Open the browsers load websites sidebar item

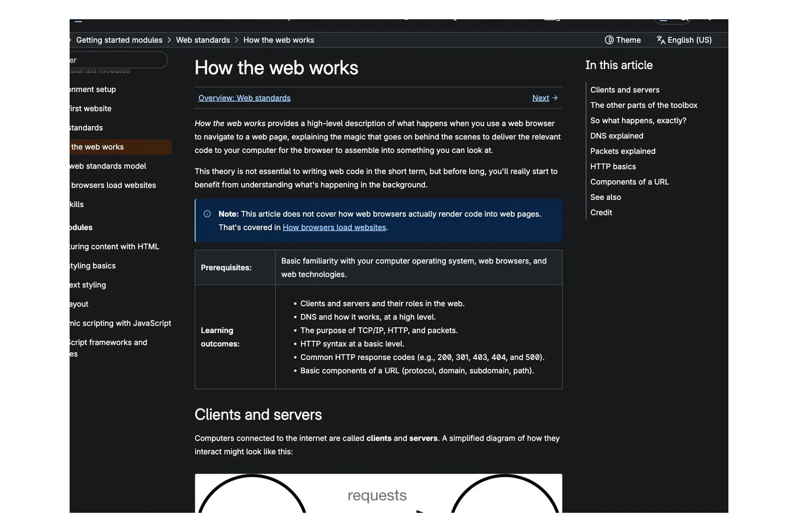click(113, 185)
